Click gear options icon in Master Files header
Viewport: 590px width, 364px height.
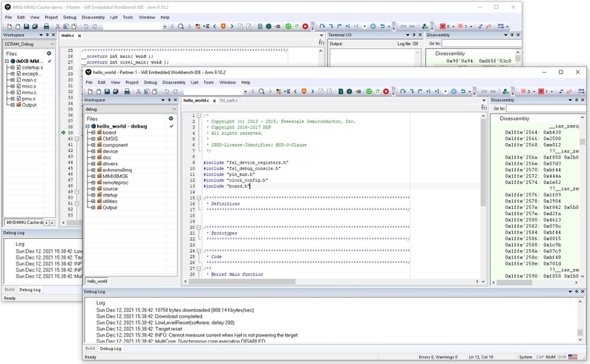click(x=48, y=53)
